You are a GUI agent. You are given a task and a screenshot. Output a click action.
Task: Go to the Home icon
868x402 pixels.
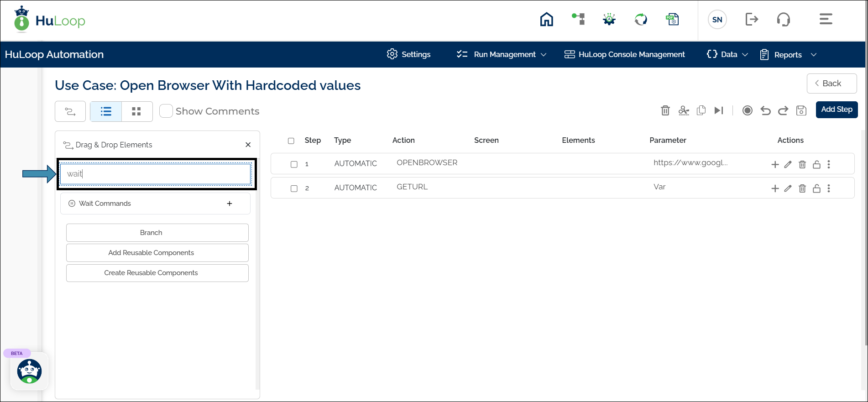click(x=546, y=19)
